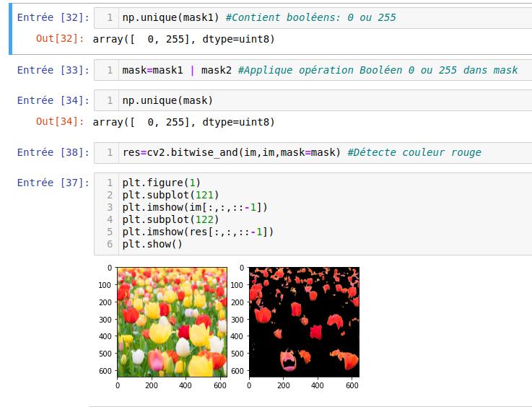532x407 pixels.
Task: Click the np.unique(mask) code cell
Action: (x=167, y=100)
